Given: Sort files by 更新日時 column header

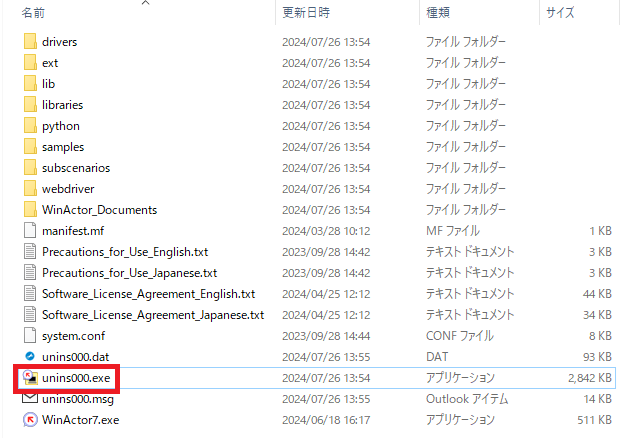Looking at the screenshot, I should click(306, 12).
